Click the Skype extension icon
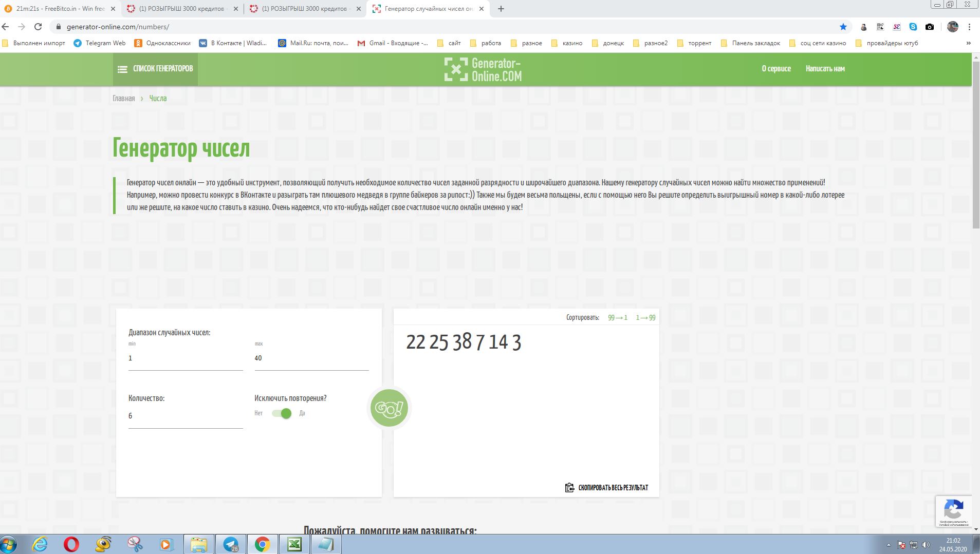Viewport: 980px width, 554px height. coord(913,27)
